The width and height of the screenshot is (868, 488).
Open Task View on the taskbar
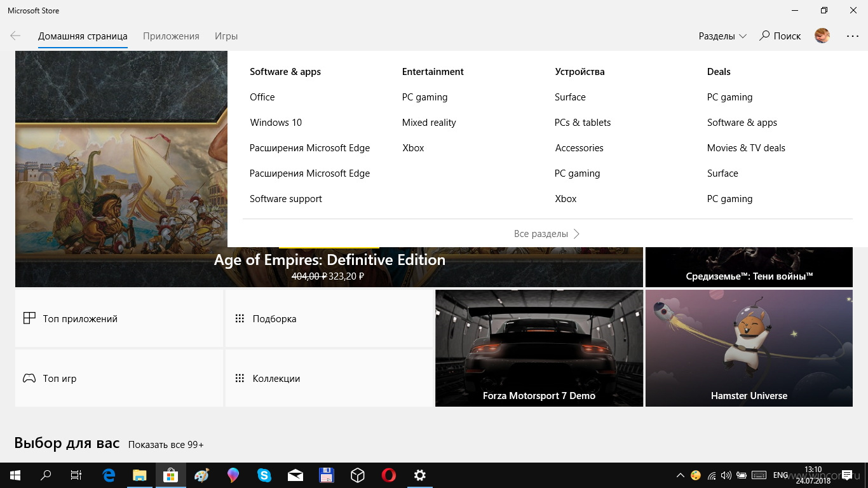(x=76, y=475)
